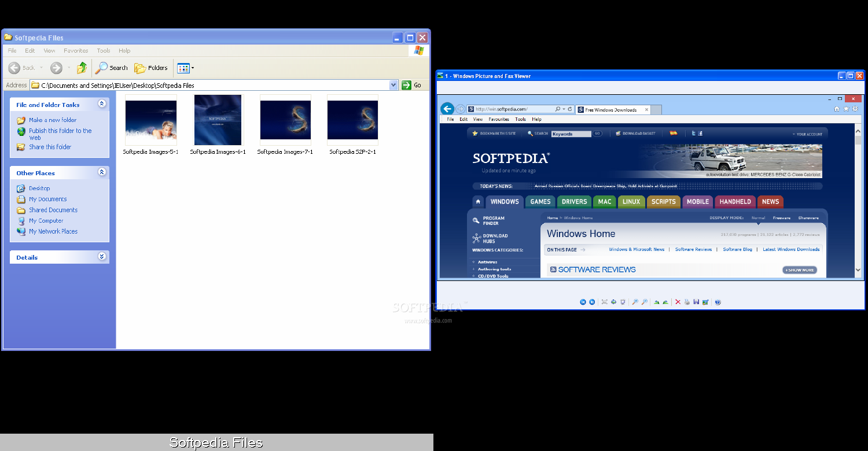Click Shared Documents folder icon
This screenshot has height=451, width=868.
[x=21, y=210]
